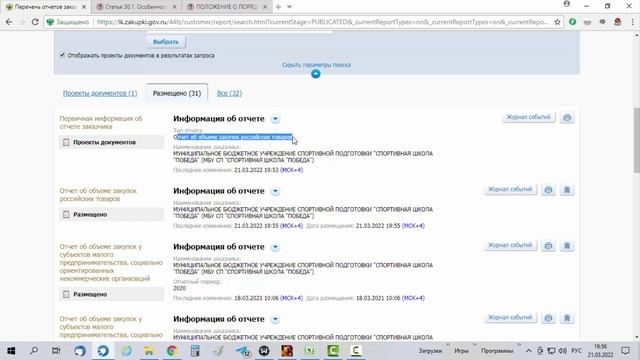This screenshot has height=360, width=640.
Task: Open the notification center icon
Action: (x=625, y=351)
